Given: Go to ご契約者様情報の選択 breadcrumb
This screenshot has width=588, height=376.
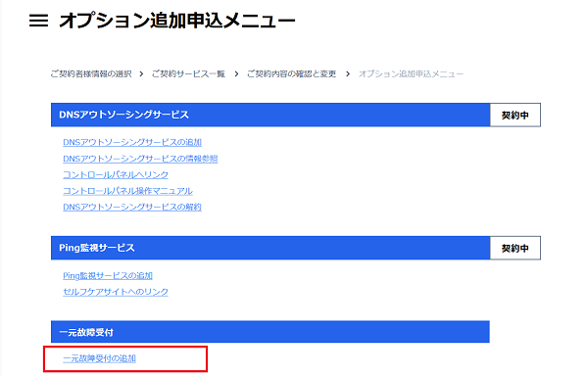Looking at the screenshot, I should pos(91,73).
